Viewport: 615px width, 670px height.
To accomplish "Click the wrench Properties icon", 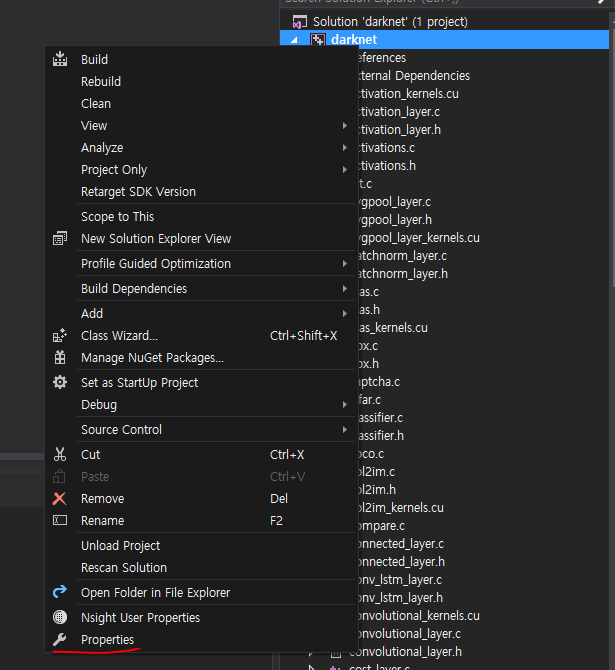I will [x=59, y=639].
